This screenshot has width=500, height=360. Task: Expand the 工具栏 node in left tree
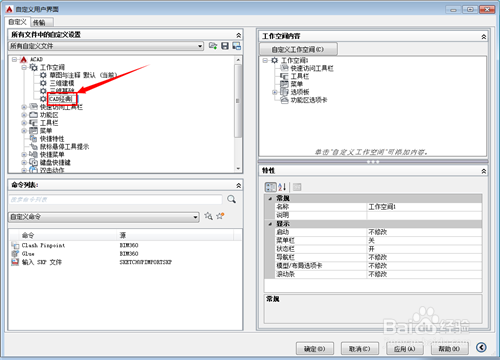pos(24,123)
